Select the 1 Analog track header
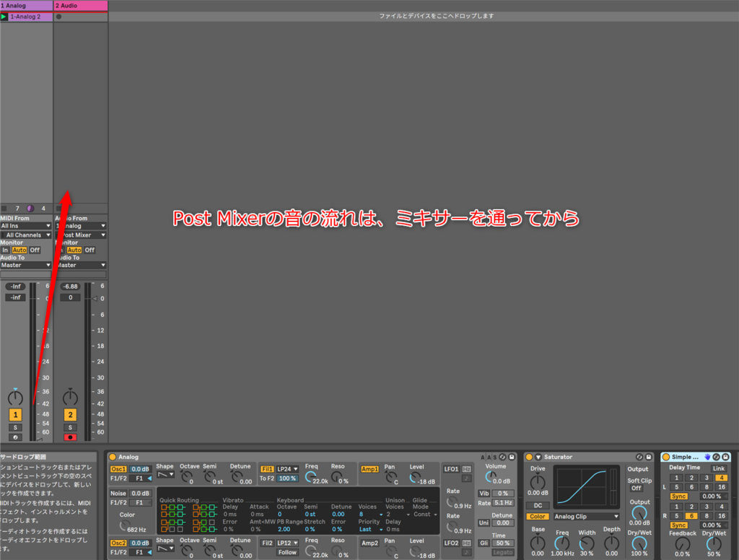This screenshot has width=739, height=560. pos(26,6)
